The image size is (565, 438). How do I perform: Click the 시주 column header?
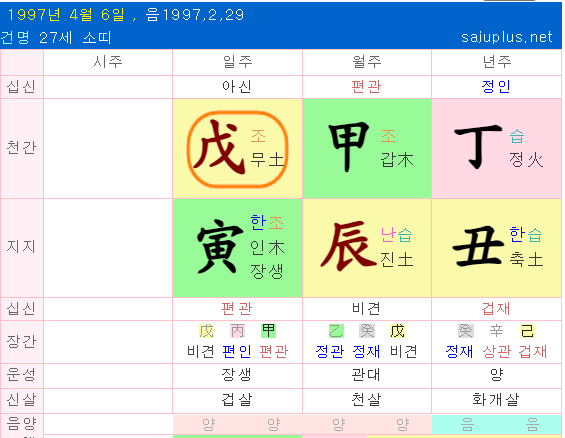[108, 62]
